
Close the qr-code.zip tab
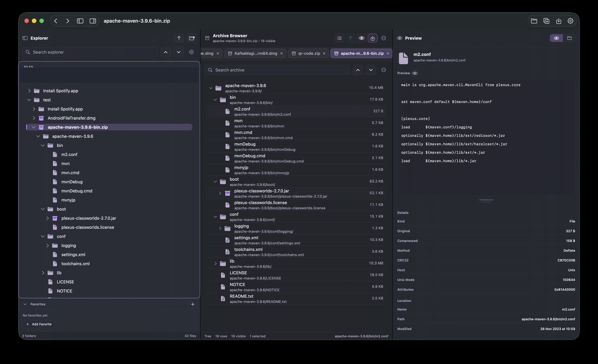pyautogui.click(x=324, y=53)
